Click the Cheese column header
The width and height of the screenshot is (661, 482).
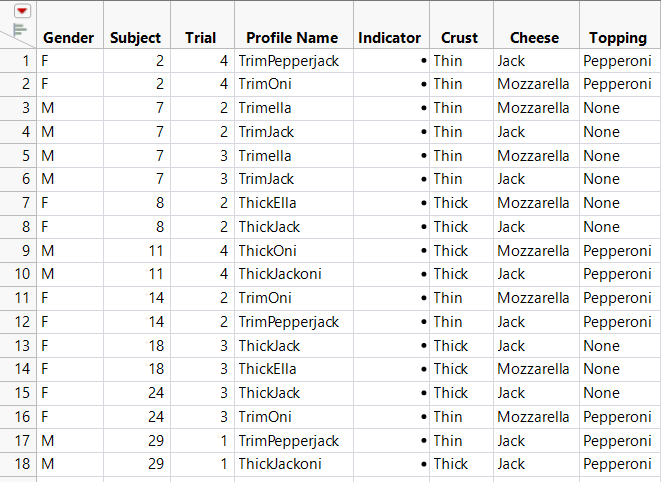tap(534, 38)
